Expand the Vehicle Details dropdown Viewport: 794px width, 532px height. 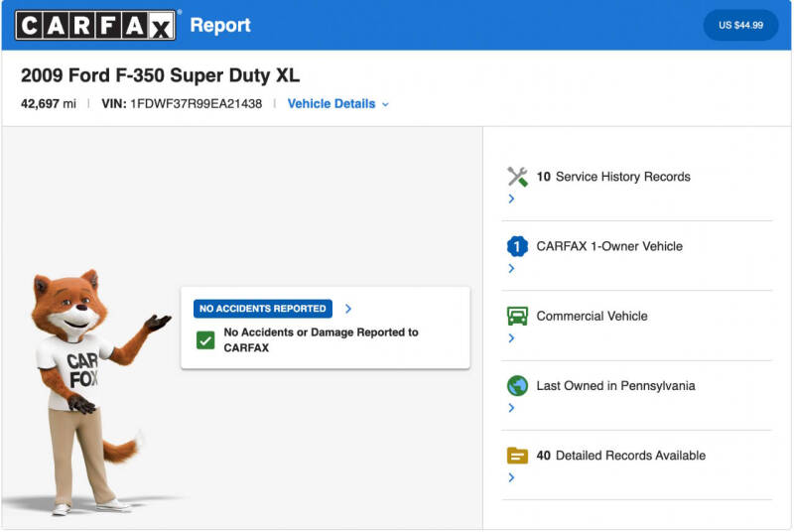pos(337,104)
